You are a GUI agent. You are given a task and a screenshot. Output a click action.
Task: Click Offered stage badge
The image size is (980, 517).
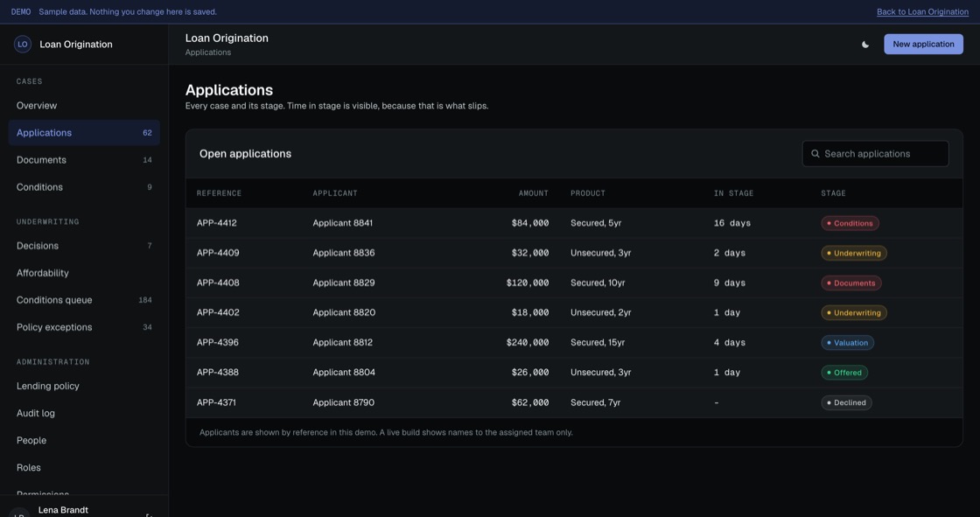pos(843,373)
